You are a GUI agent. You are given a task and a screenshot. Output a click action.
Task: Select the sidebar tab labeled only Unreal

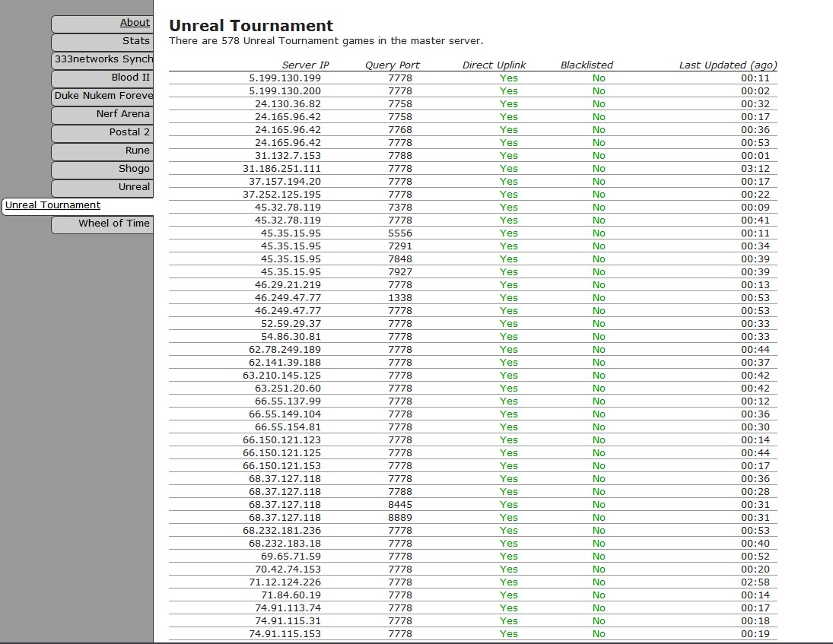[x=103, y=187]
